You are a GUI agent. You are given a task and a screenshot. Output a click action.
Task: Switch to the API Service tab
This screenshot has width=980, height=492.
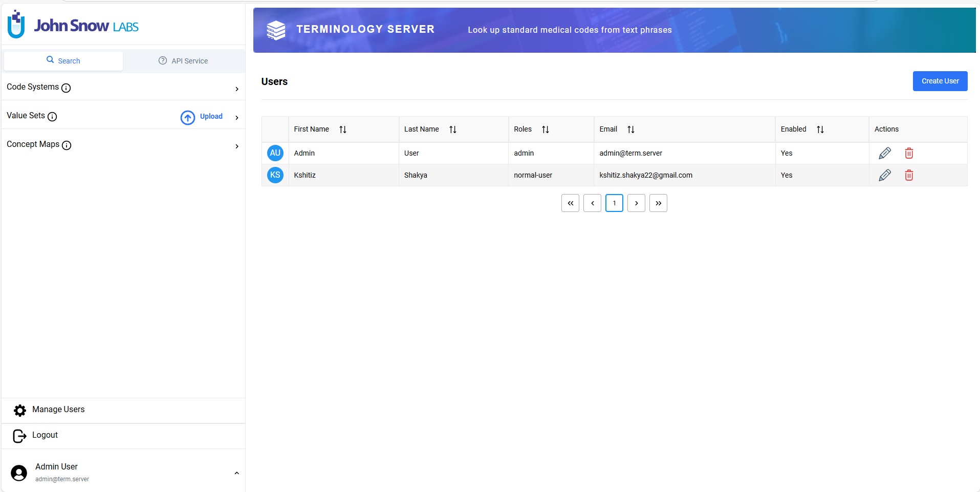click(x=183, y=61)
